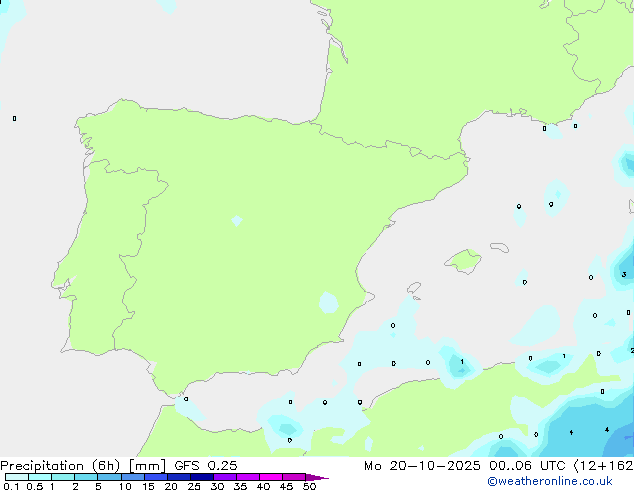Click the '20' legend scale label
634x490 pixels.
pos(171,486)
